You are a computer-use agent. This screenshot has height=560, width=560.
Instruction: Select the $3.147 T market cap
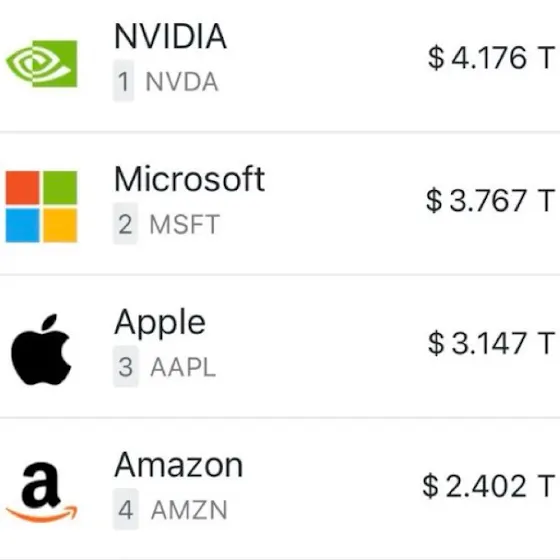pyautogui.click(x=491, y=343)
